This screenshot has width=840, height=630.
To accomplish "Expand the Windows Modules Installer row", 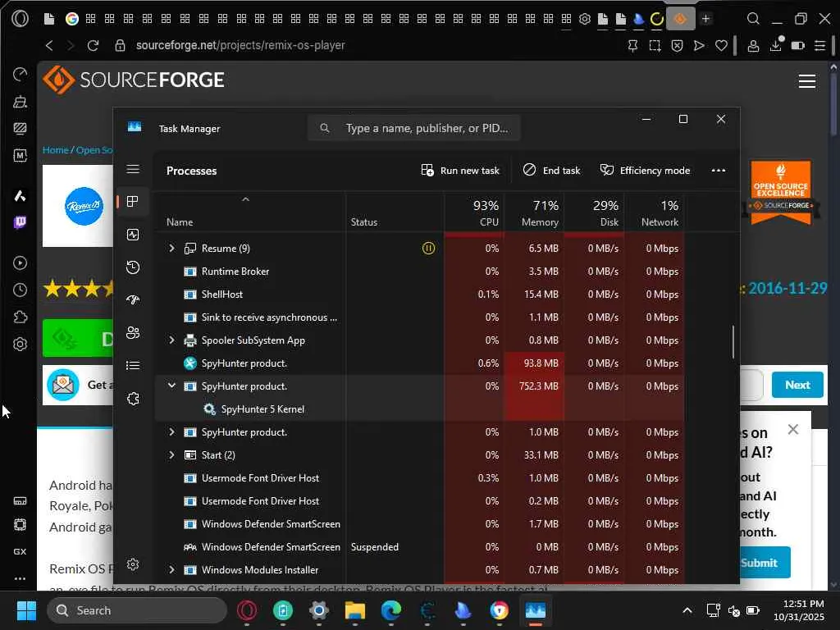I will point(171,570).
